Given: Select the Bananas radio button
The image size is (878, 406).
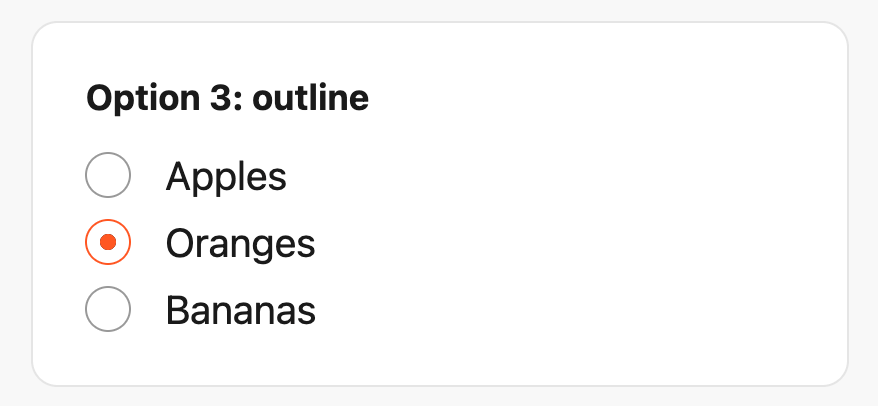Looking at the screenshot, I should click(x=108, y=309).
